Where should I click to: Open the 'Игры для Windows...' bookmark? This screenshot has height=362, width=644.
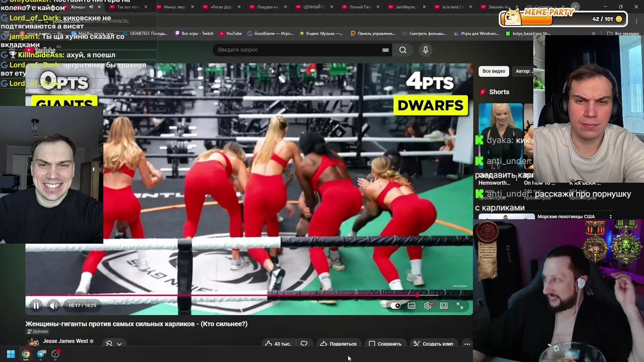tap(476, 34)
